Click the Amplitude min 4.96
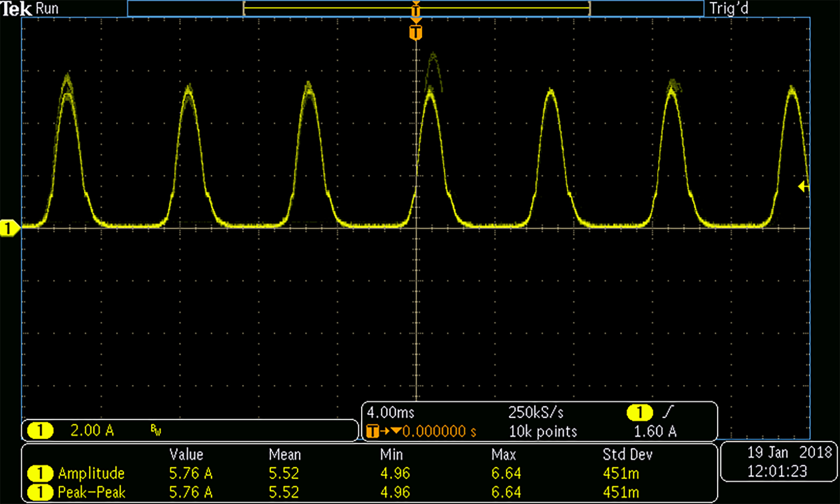This screenshot has width=840, height=504. 395,473
